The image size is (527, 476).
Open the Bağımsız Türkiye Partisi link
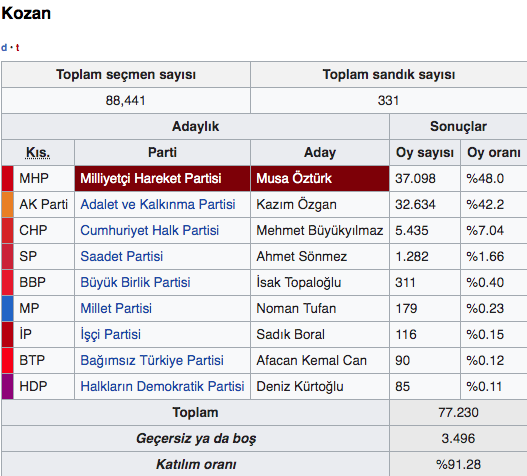(152, 360)
